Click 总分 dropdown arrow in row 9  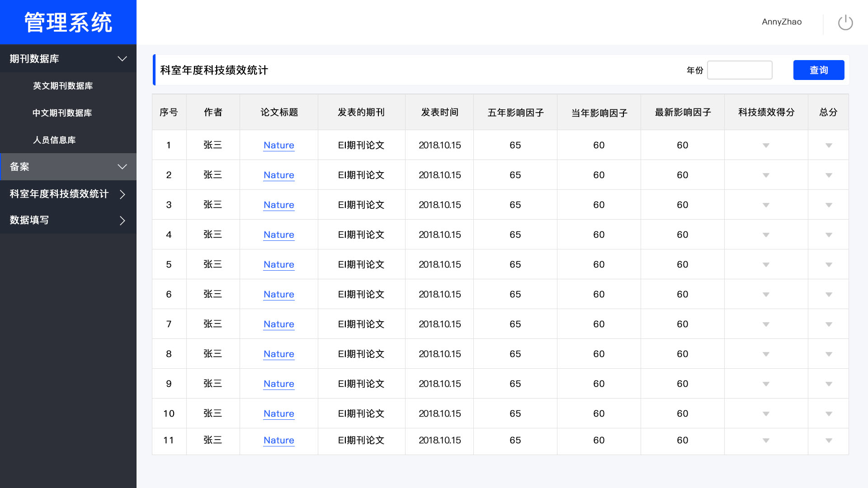click(828, 384)
